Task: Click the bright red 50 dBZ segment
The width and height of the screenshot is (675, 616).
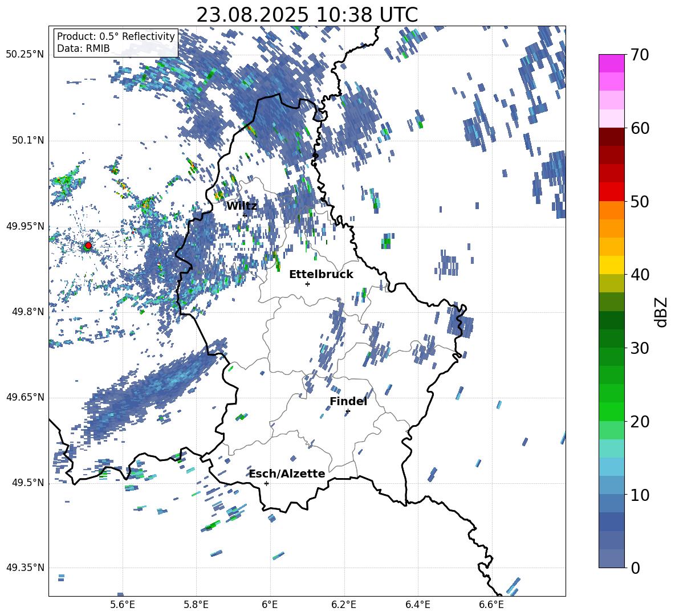Action: [612, 192]
